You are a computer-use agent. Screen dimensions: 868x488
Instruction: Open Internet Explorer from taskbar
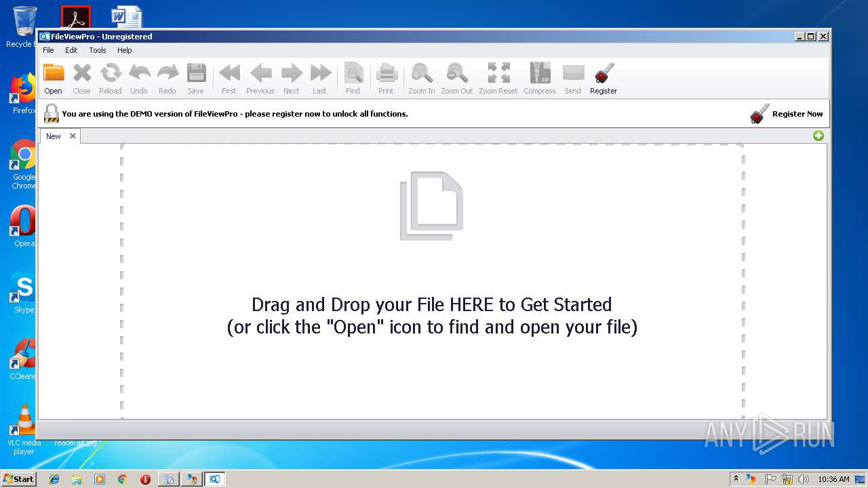[x=54, y=479]
